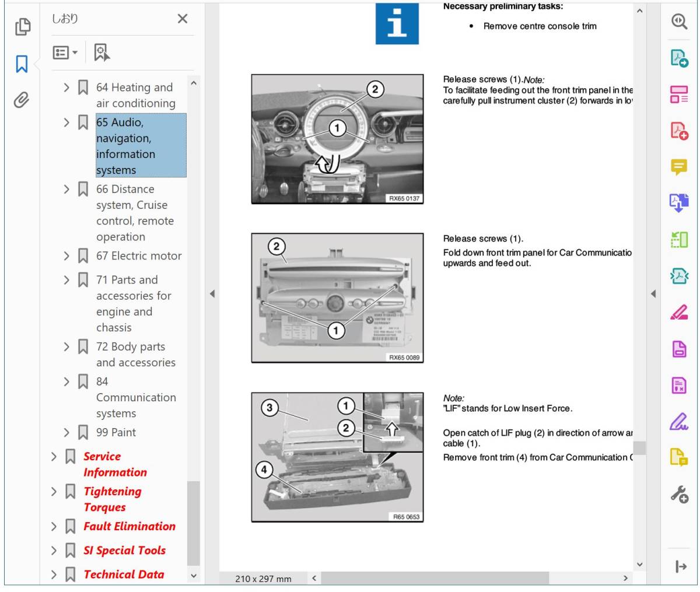This screenshot has height=592, width=700.
Task: Open the page thumbnails panel icon
Action: 22,26
